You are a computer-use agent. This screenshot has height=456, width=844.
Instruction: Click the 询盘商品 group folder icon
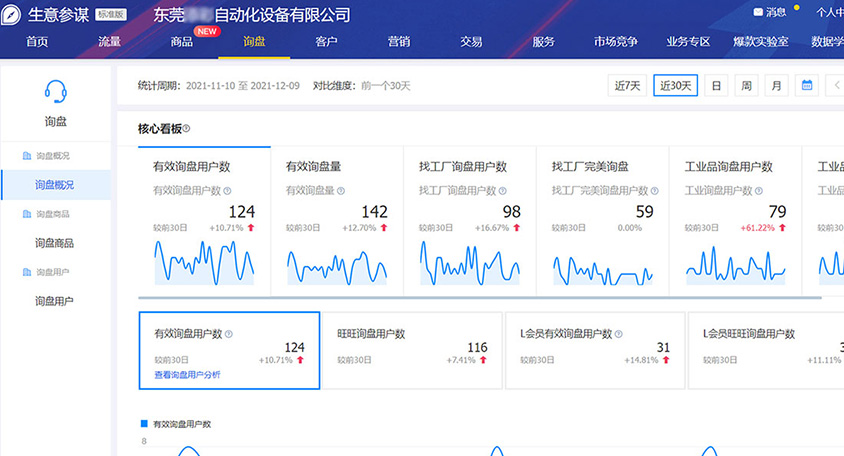(x=26, y=214)
